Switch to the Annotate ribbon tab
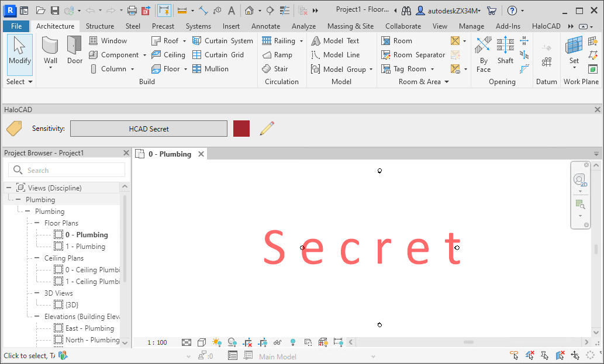 tap(265, 26)
